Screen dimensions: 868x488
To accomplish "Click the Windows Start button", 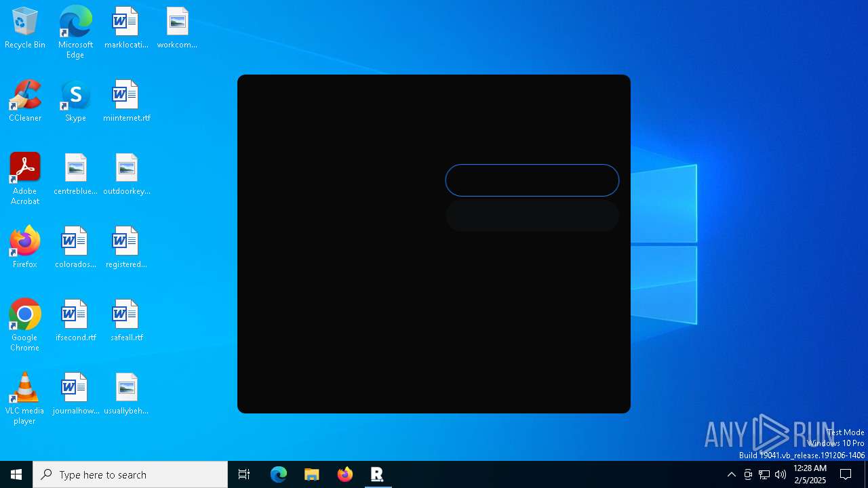I will tap(16, 474).
